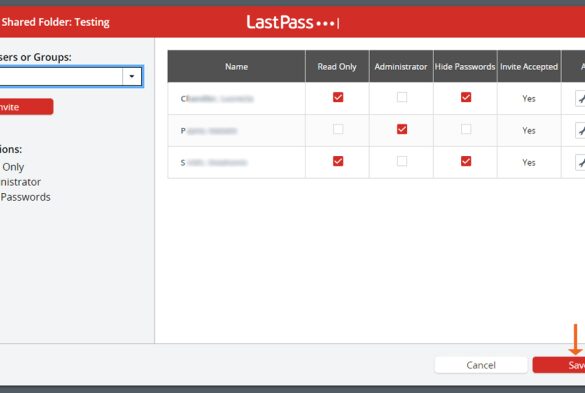Uncheck Administrator for the P user row
Viewport: 585px width, 393px height.
coord(402,129)
